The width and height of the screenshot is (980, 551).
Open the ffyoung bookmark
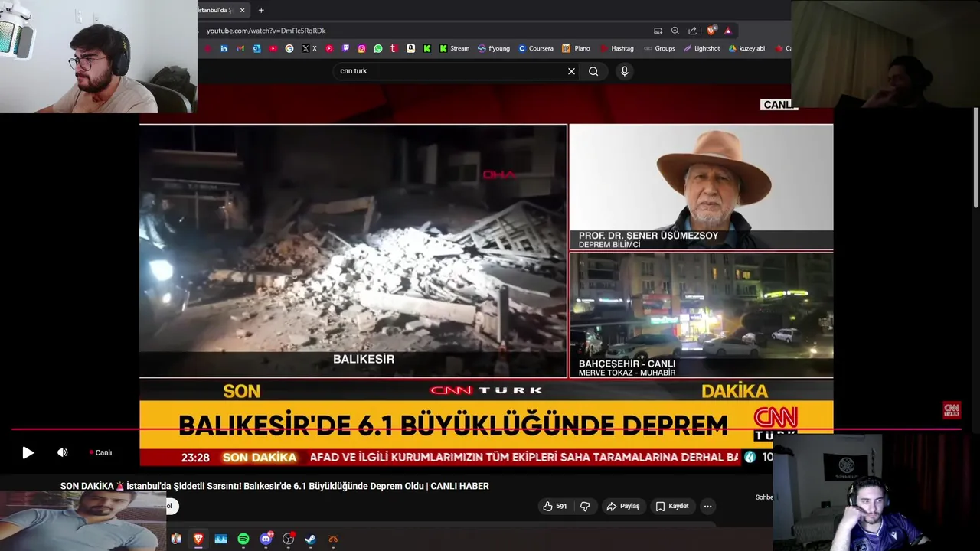tap(494, 48)
